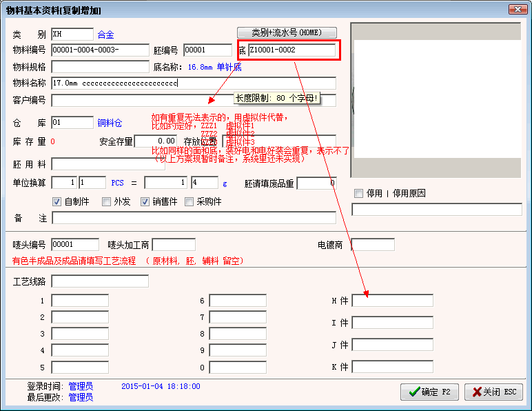532x411 pixels.
Task: Click the 仓库 field containing 01
Action: (72, 123)
